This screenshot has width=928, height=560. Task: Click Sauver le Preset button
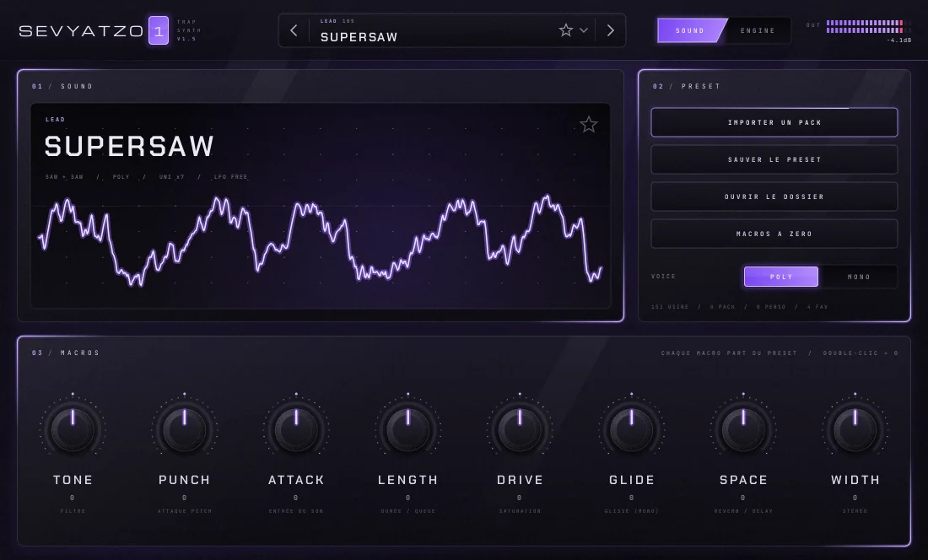coord(774,159)
